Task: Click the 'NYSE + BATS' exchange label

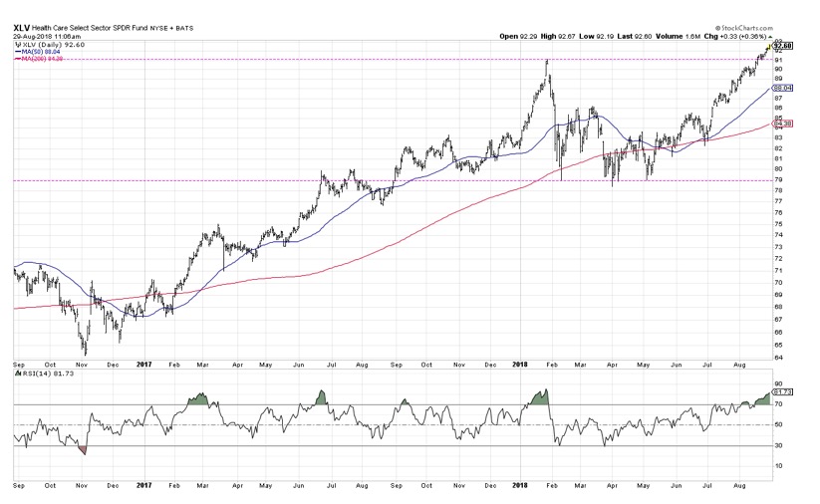Action: click(171, 28)
